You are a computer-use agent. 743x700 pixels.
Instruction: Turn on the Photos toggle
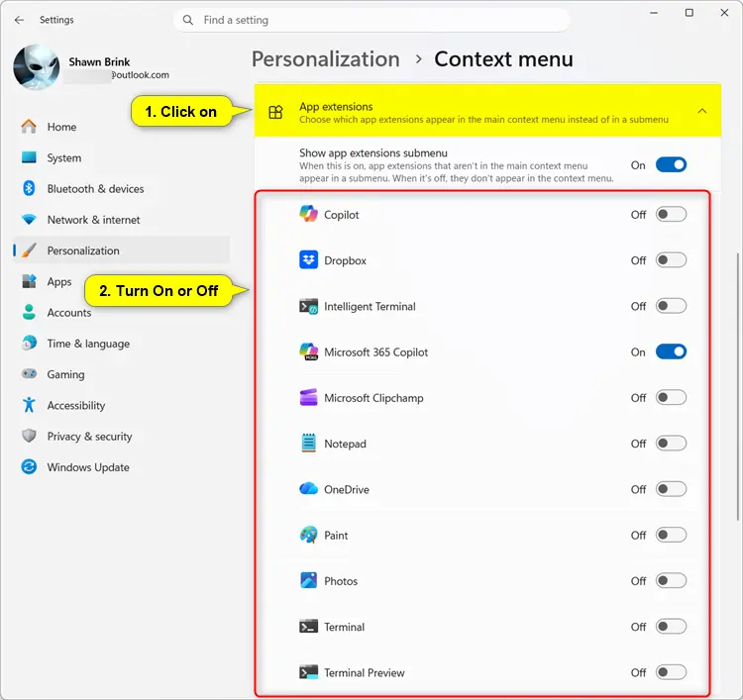(x=671, y=580)
